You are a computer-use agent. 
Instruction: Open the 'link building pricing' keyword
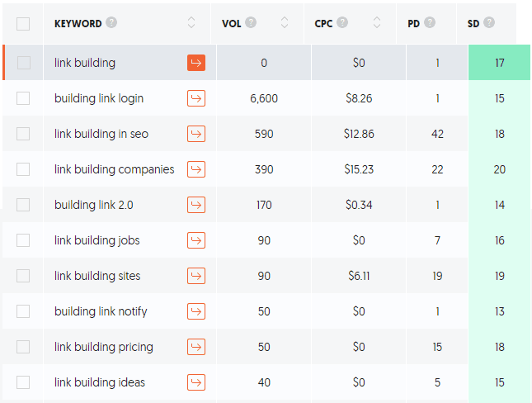(x=104, y=347)
